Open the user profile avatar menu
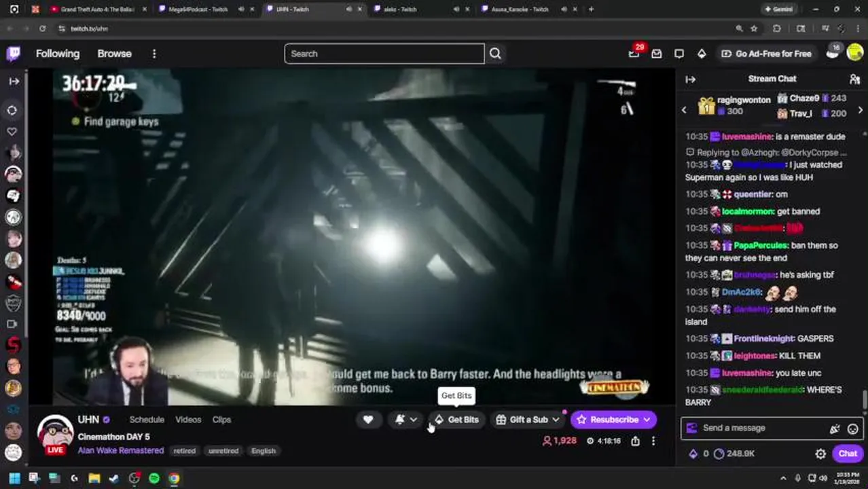 [x=854, y=54]
